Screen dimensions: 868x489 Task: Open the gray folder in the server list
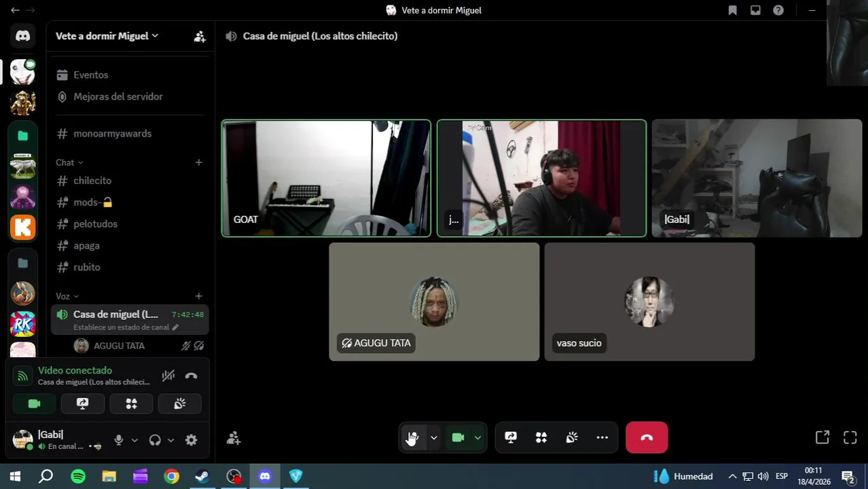(x=23, y=263)
